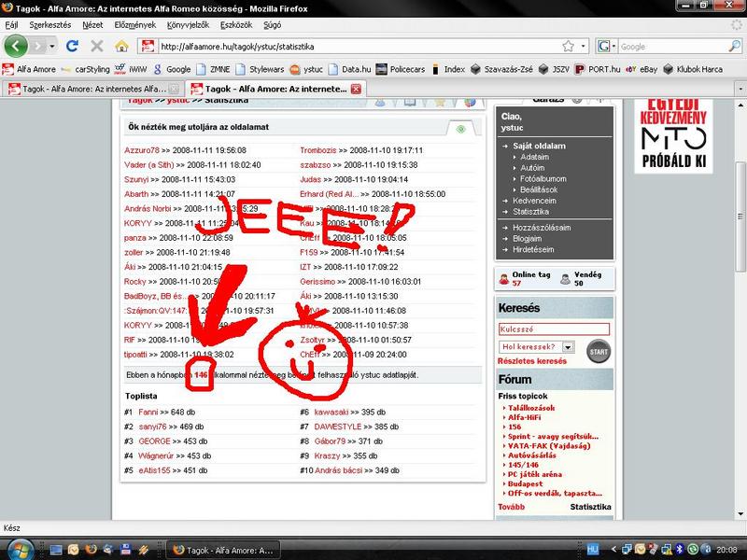747x560 pixels.
Task: Click the scrollbar down arrow of the page
Action: coord(740,514)
